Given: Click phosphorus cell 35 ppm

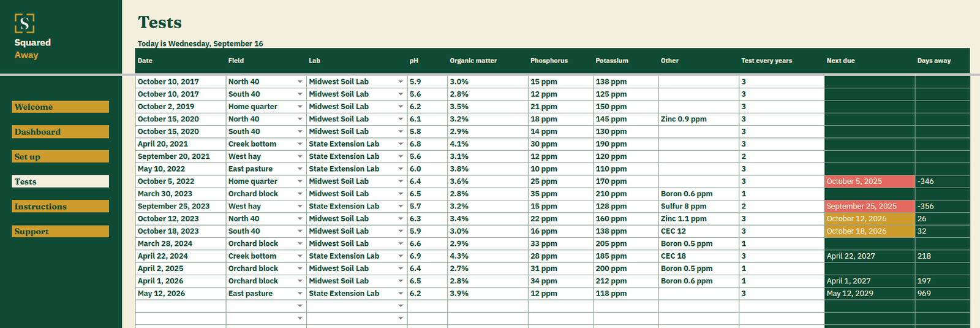Looking at the screenshot, I should (560, 194).
